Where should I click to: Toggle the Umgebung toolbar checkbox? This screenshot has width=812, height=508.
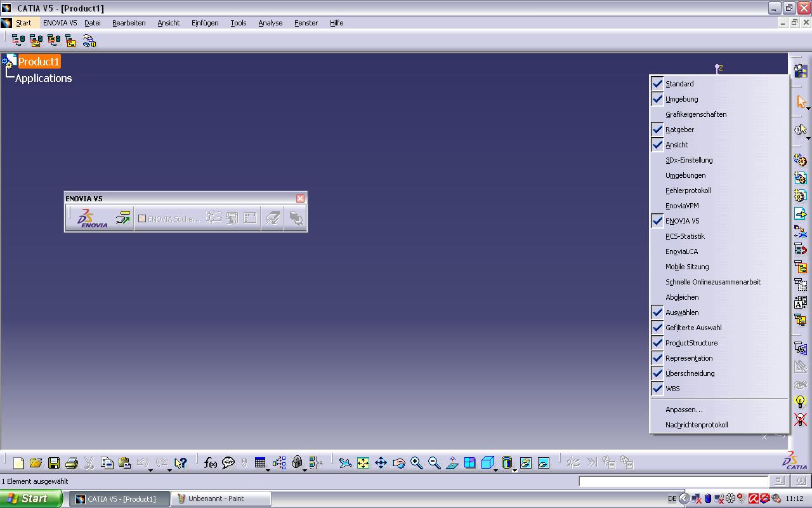719,99
